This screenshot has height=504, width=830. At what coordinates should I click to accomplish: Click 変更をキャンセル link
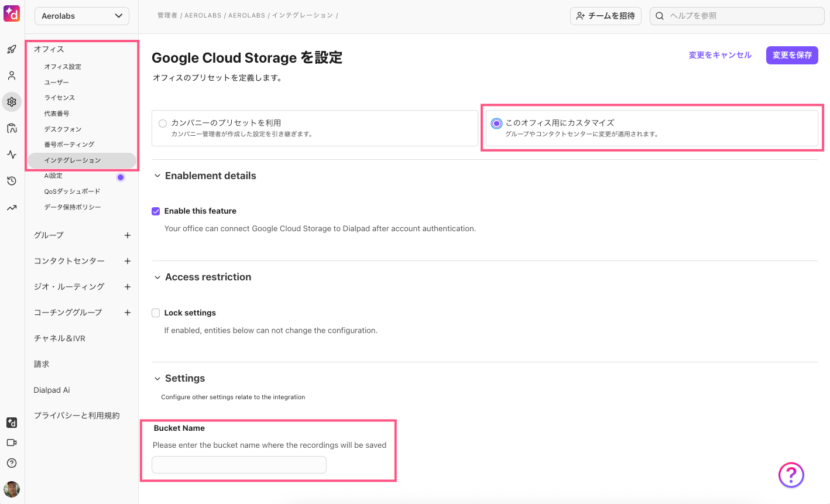(720, 55)
